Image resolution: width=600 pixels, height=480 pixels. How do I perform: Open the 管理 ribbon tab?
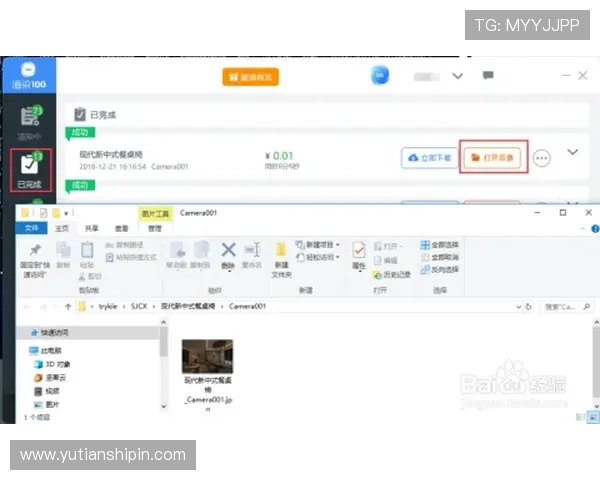point(155,228)
